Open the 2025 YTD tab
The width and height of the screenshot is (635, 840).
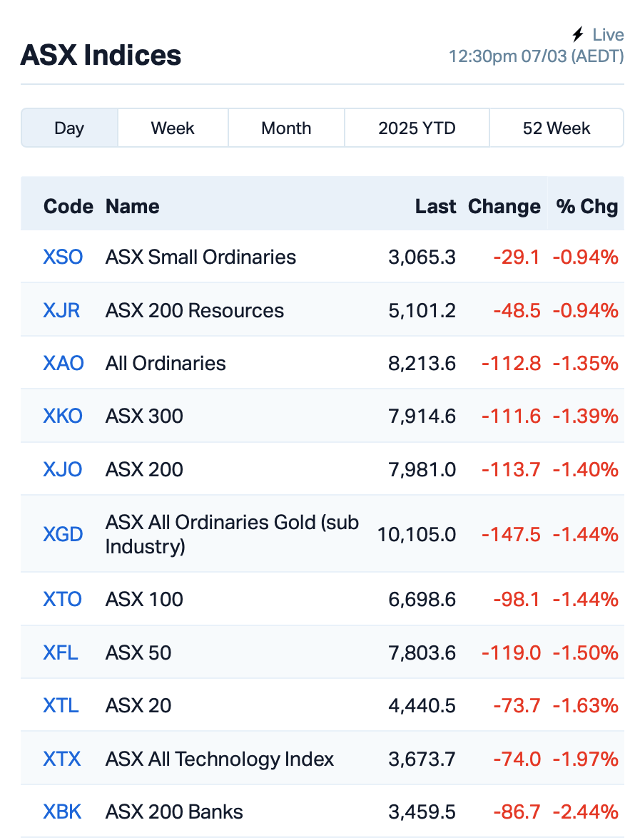coord(417,128)
